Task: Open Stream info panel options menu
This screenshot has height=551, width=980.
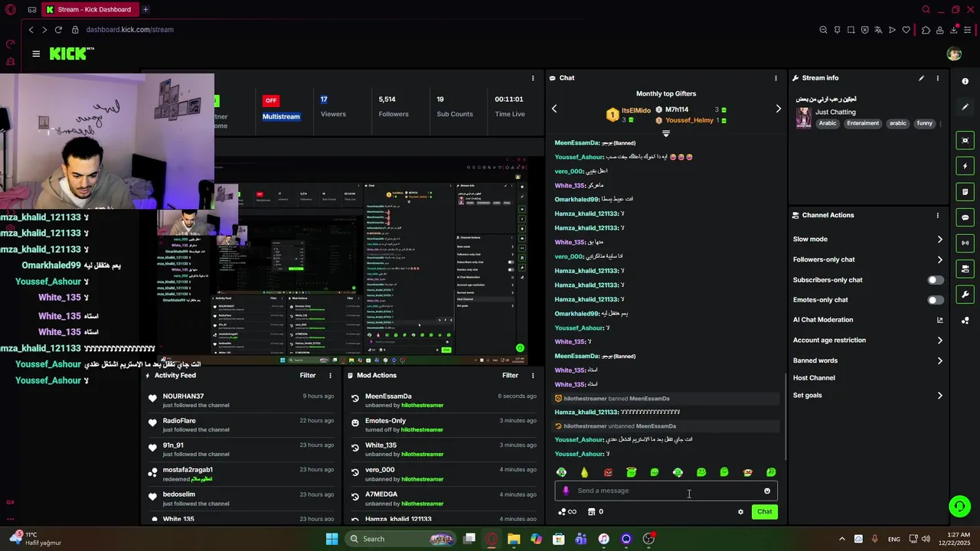Action: [937, 78]
